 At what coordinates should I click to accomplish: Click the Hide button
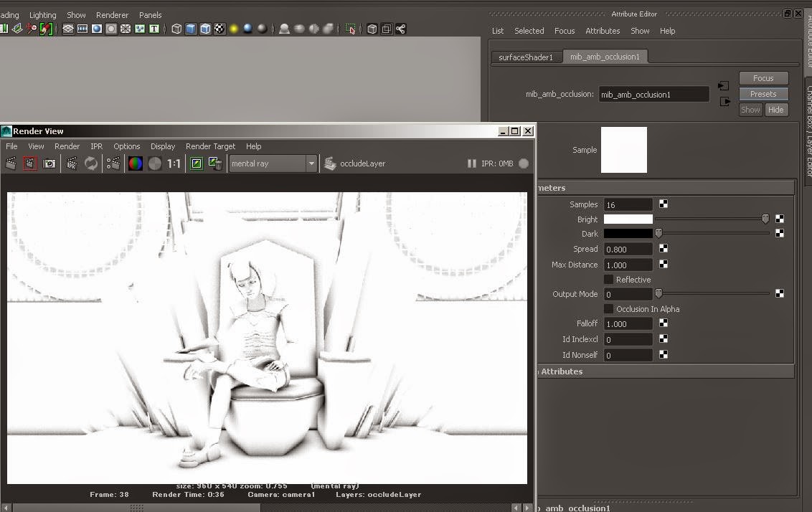click(x=775, y=110)
